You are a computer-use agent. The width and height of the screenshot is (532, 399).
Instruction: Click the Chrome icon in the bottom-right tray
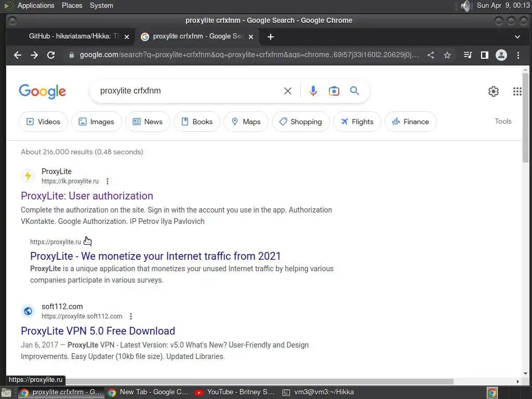coord(493,393)
